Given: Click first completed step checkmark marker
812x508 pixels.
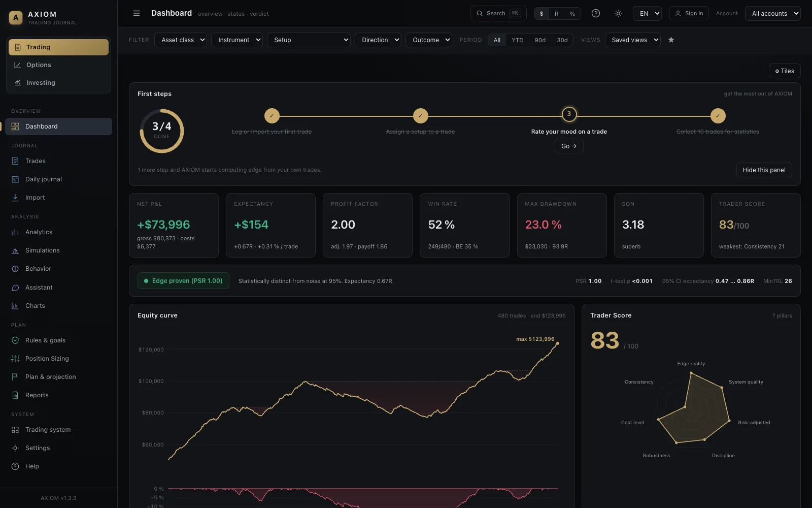Looking at the screenshot, I should [x=272, y=116].
